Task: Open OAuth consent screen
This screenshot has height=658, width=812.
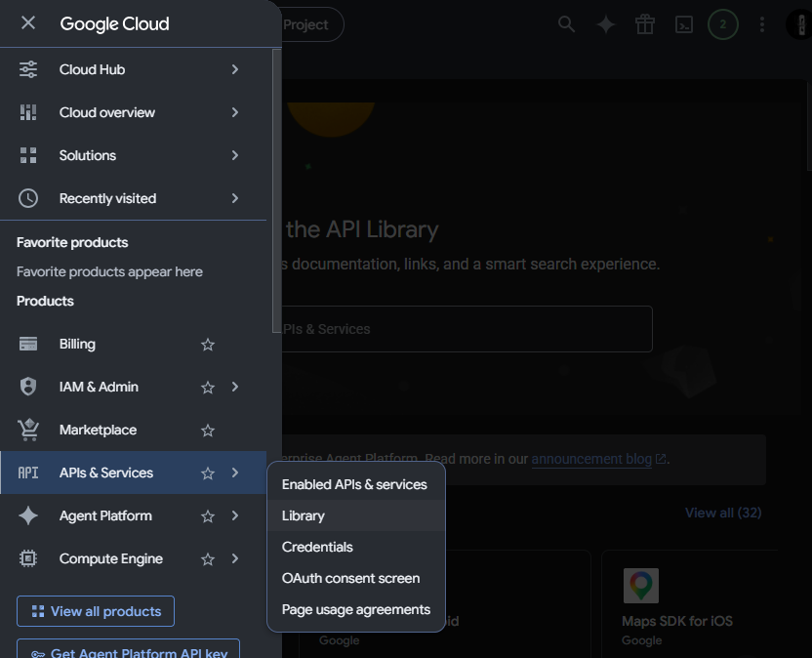Action: (356, 578)
